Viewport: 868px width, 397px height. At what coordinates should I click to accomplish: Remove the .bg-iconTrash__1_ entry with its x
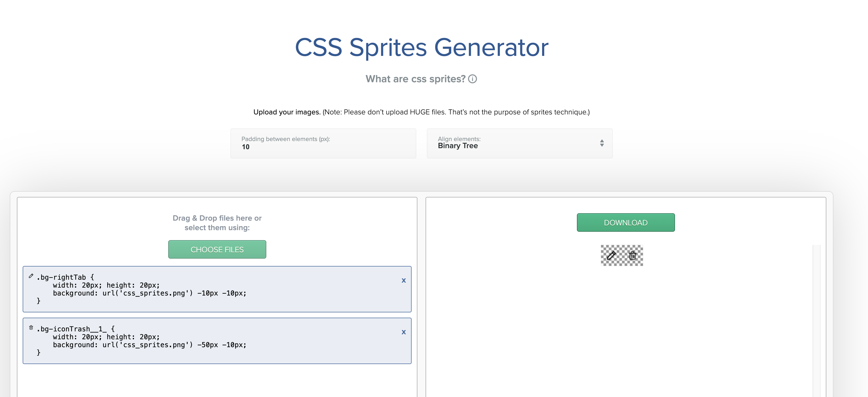403,332
